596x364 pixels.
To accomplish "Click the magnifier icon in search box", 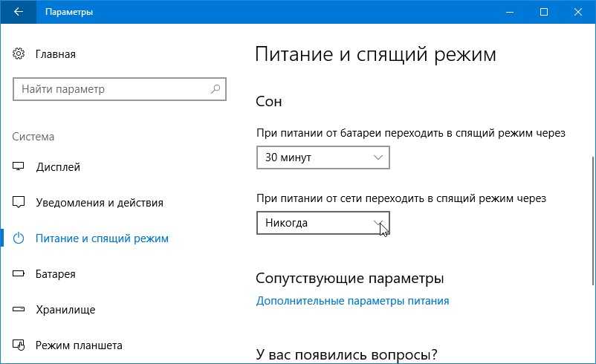I will click(215, 89).
